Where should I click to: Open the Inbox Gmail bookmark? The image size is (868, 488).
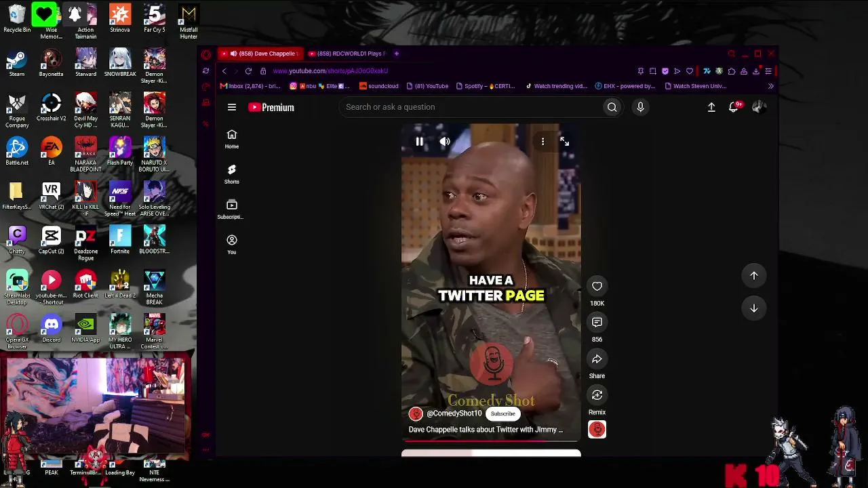(x=250, y=86)
